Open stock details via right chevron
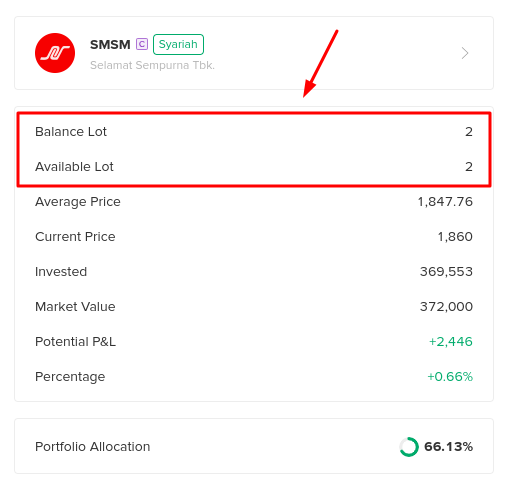This screenshot has width=510, height=480. [465, 53]
